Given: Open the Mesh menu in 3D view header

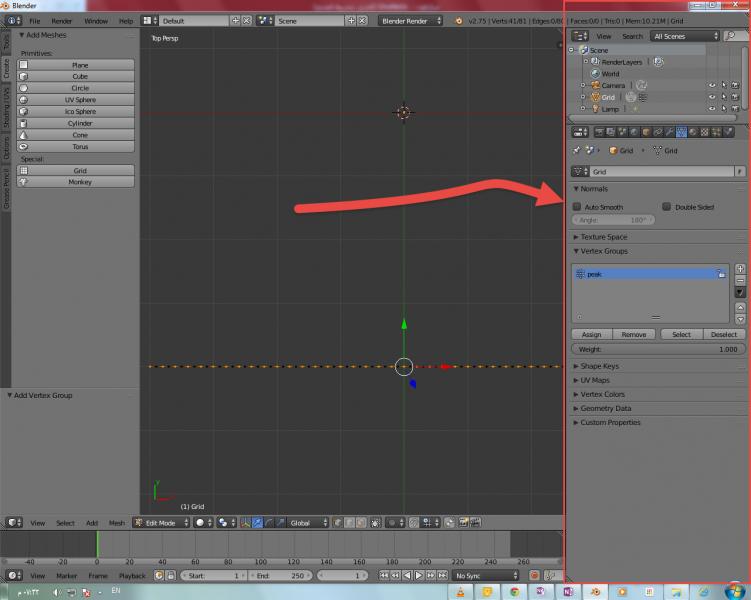Looking at the screenshot, I should (116, 522).
